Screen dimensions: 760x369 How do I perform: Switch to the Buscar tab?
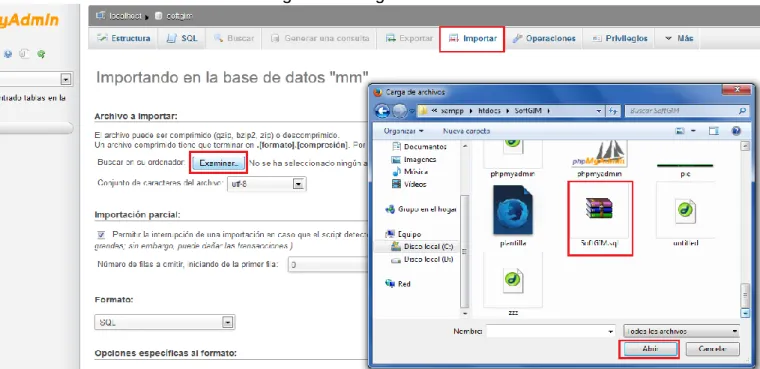coord(234,38)
